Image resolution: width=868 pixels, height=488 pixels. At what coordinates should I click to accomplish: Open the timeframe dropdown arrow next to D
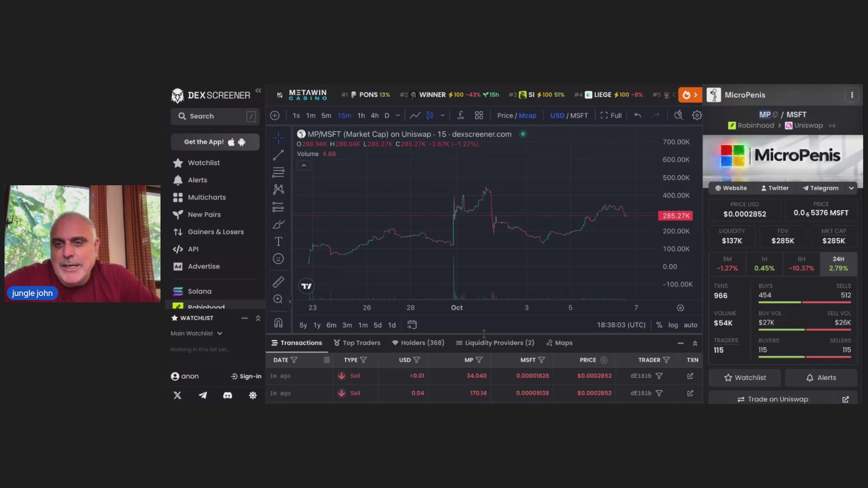coord(398,116)
